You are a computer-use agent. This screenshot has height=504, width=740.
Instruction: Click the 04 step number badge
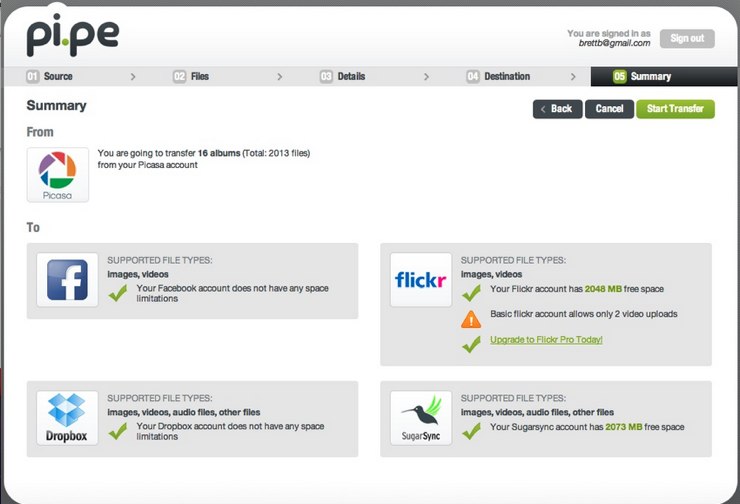(473, 76)
